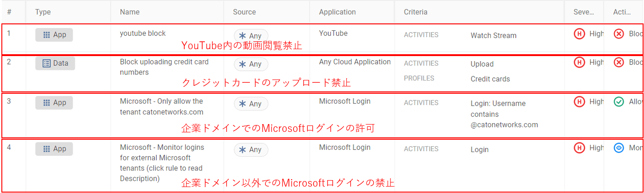Click the Type column header
This screenshot has width=644, height=193.
pos(43,12)
